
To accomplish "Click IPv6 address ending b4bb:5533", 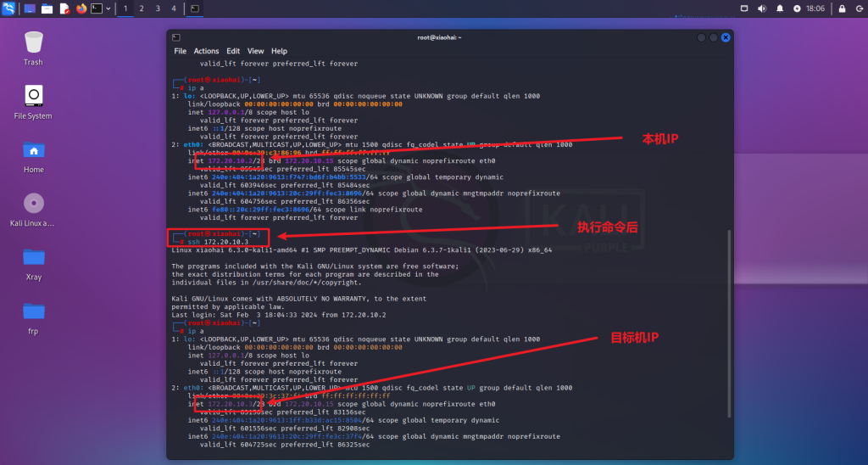I will pos(288,177).
